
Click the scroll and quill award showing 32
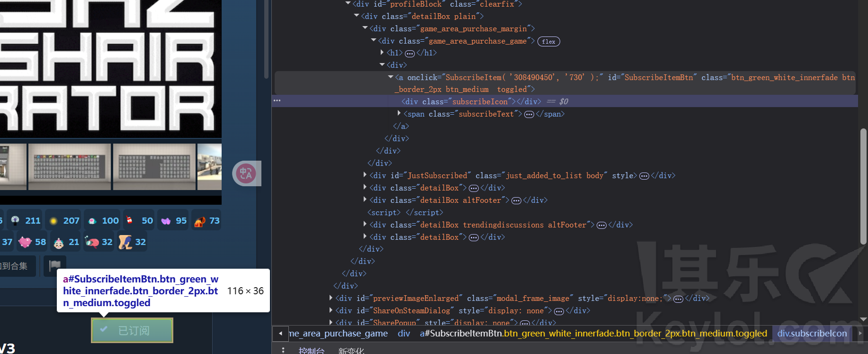pyautogui.click(x=132, y=242)
